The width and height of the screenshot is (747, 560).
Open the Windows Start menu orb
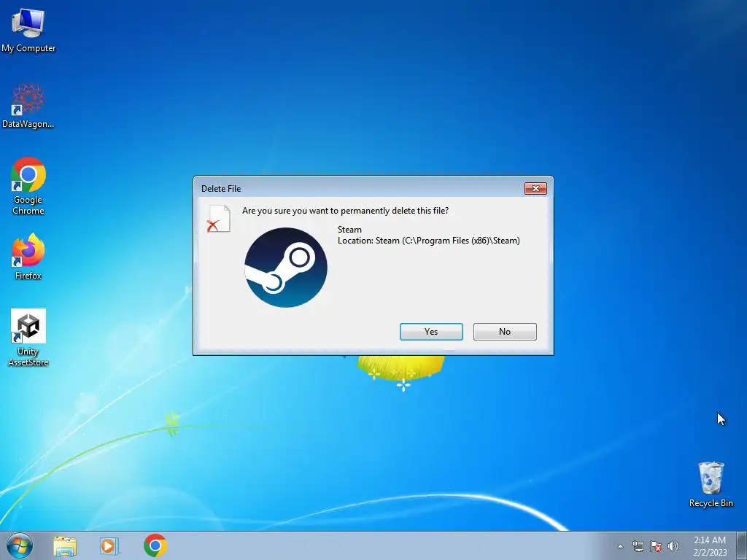point(20,545)
